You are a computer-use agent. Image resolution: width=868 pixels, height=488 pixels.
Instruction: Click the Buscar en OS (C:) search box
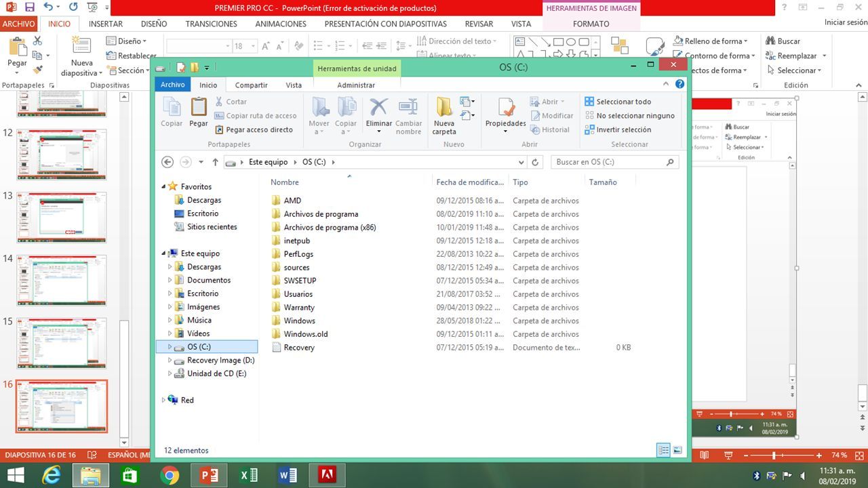point(614,162)
